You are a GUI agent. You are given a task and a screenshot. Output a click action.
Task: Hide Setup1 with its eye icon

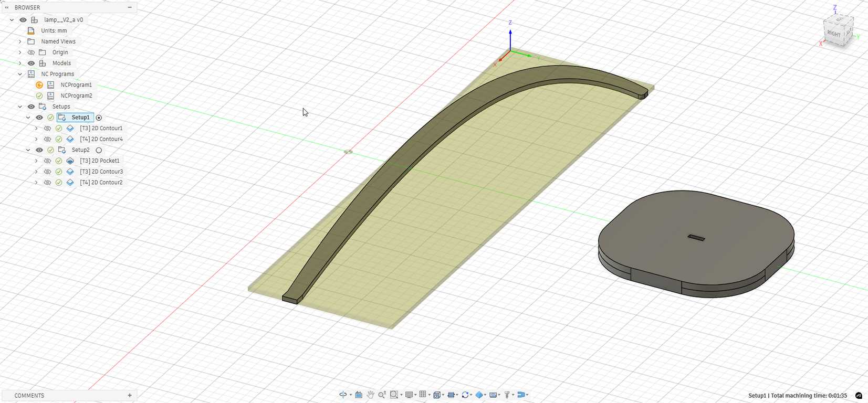(39, 118)
